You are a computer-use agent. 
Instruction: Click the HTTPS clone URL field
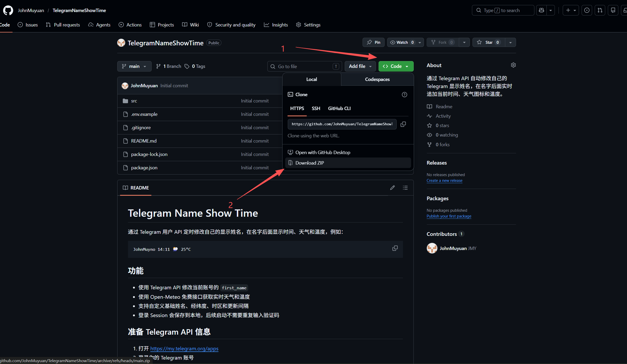(342, 124)
